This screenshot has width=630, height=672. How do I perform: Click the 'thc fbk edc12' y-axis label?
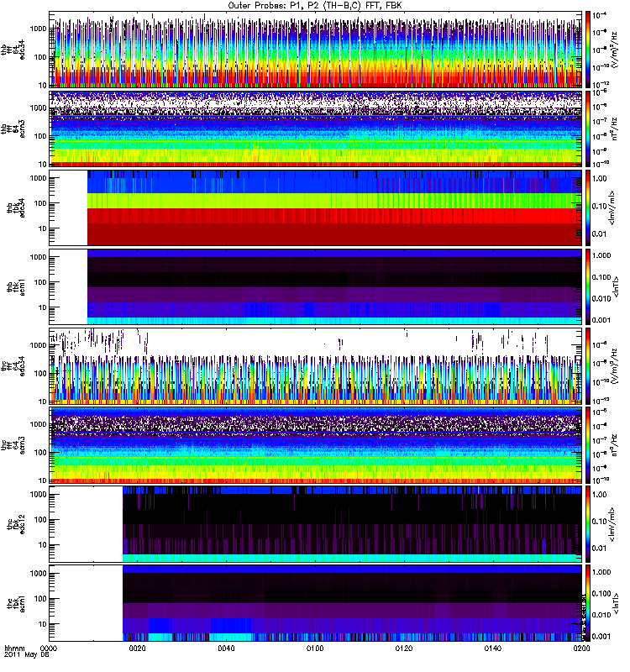[16, 524]
